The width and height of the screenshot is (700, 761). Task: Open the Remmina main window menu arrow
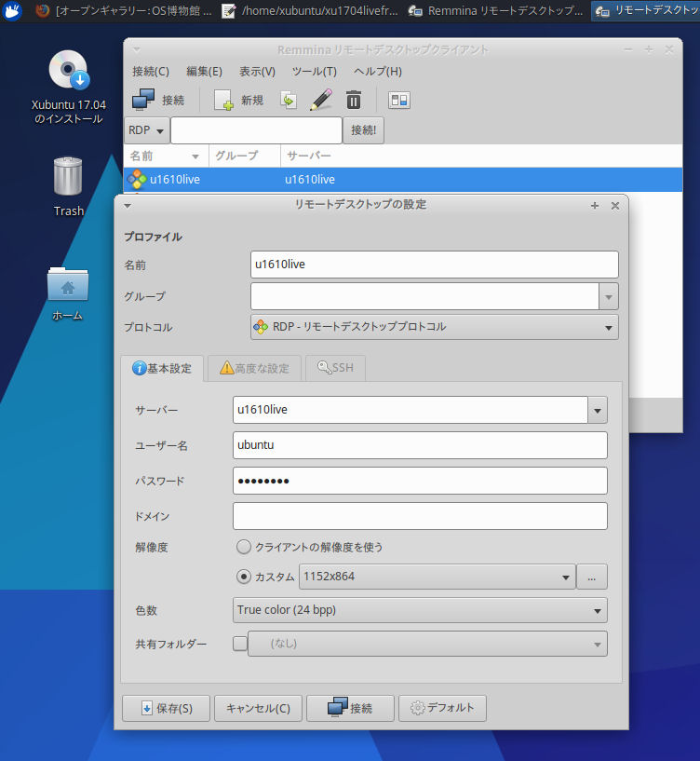tap(136, 49)
